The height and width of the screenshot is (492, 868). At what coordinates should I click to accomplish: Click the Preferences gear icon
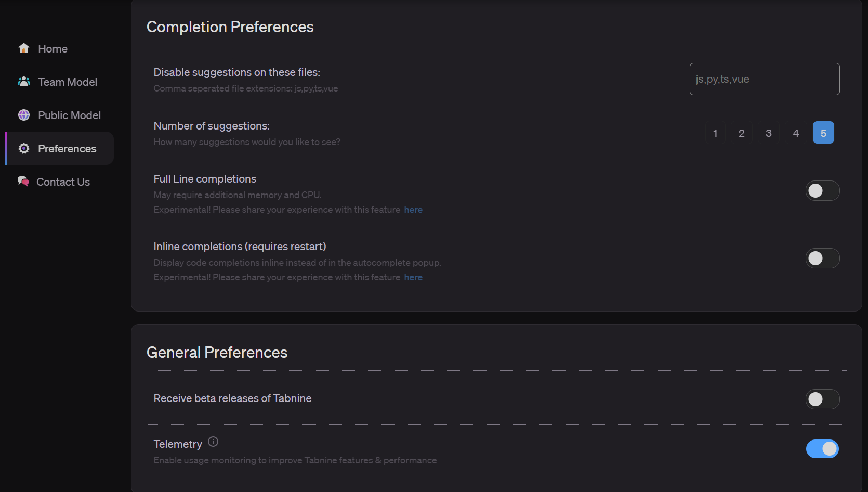pyautogui.click(x=23, y=148)
